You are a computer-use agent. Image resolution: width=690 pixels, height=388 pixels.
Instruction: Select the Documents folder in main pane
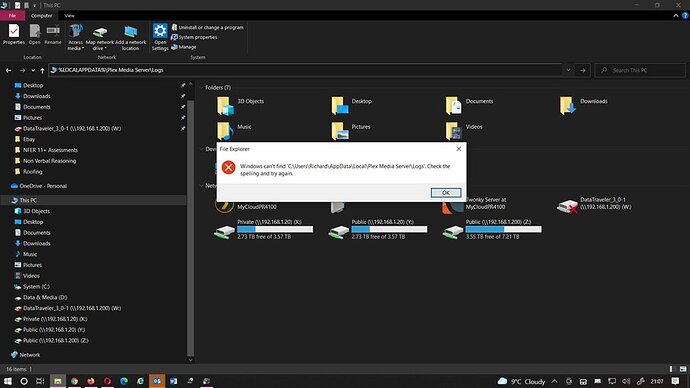click(x=469, y=106)
